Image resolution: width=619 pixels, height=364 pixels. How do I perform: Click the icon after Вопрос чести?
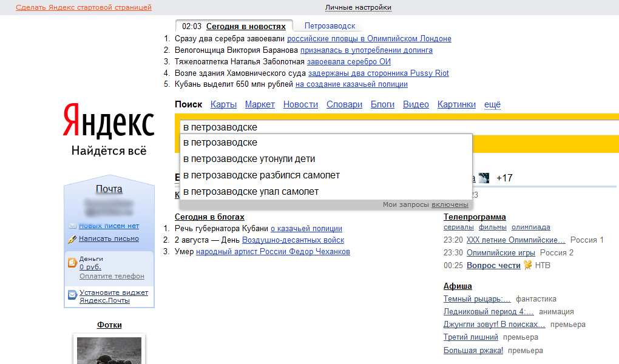[x=527, y=265]
